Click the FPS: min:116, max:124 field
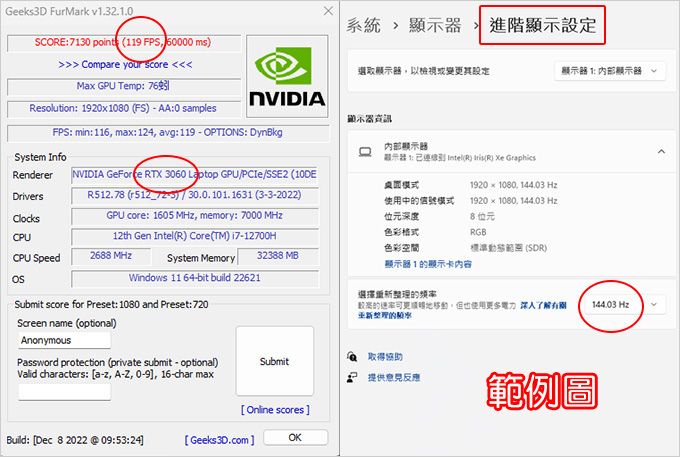Screen dimensions: 680x457 [x=168, y=132]
